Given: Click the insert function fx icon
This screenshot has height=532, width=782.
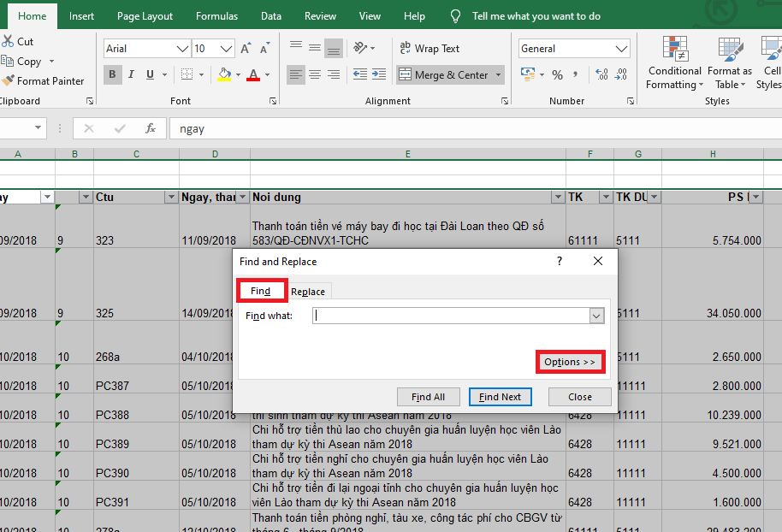Looking at the screenshot, I should pos(151,129).
